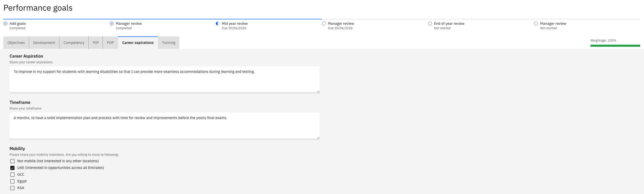This screenshot has height=194, width=644.
Task: Click into the Timeframe text box
Action: point(165,126)
